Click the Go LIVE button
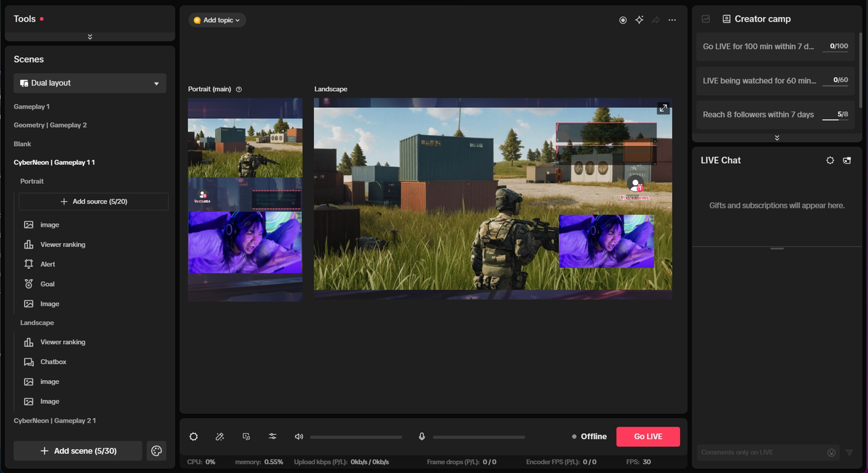This screenshot has width=868, height=473. (x=648, y=436)
